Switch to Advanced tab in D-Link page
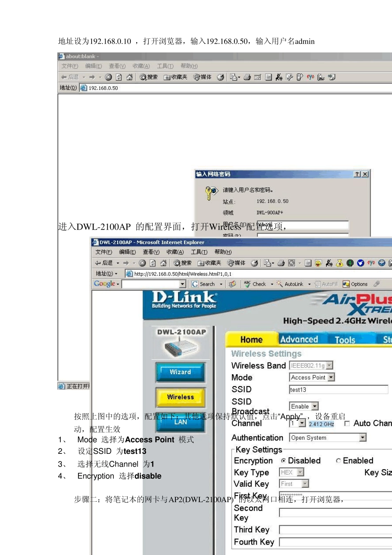Viewport: 392px width, 555px height. coord(299,339)
